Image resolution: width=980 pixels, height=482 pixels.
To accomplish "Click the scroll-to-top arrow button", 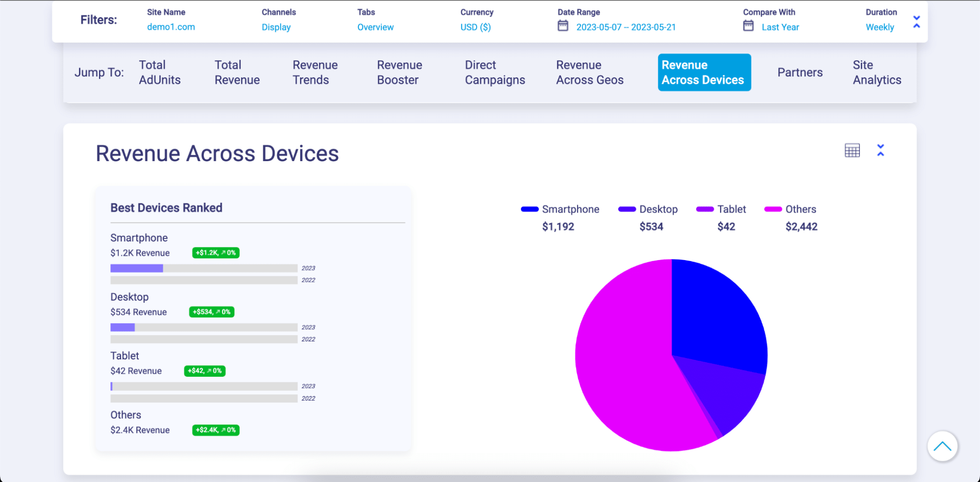I will (942, 446).
